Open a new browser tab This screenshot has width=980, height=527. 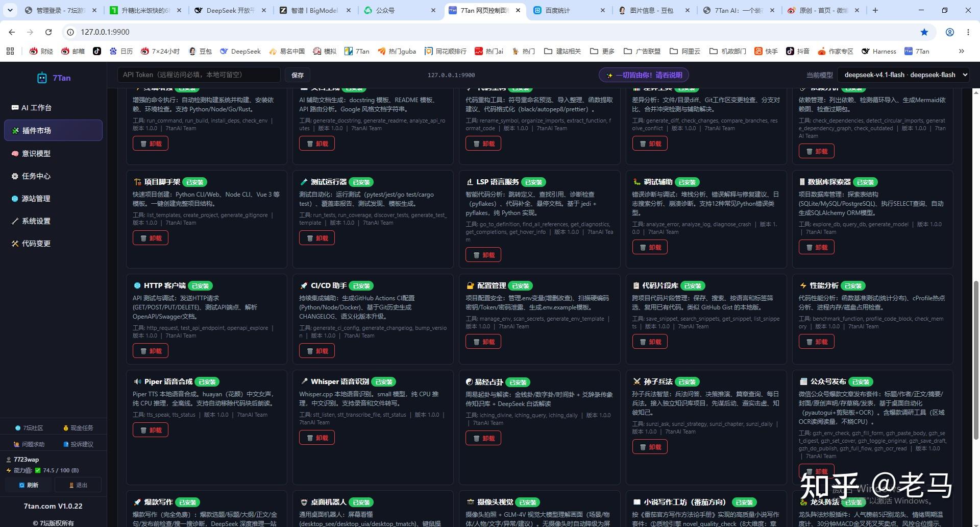(875, 10)
